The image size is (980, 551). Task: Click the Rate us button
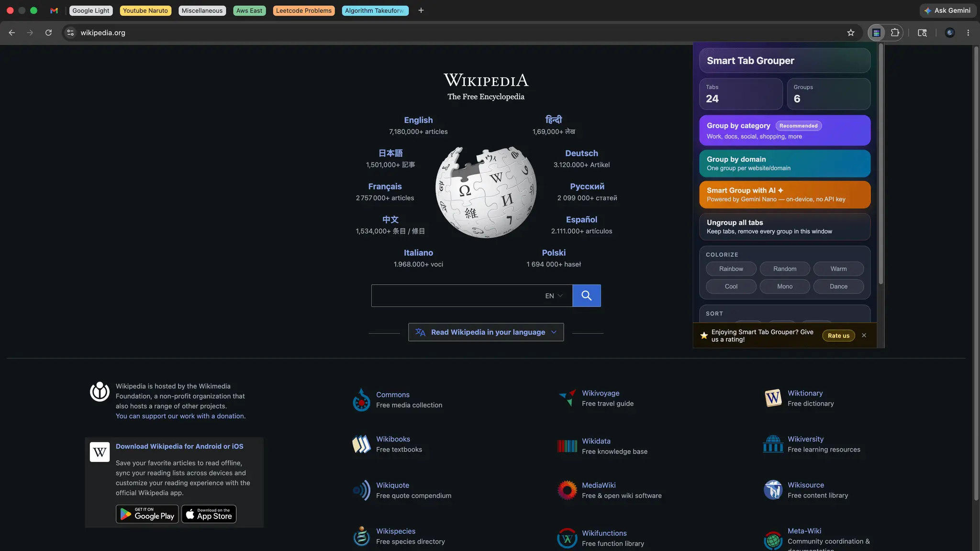(838, 335)
